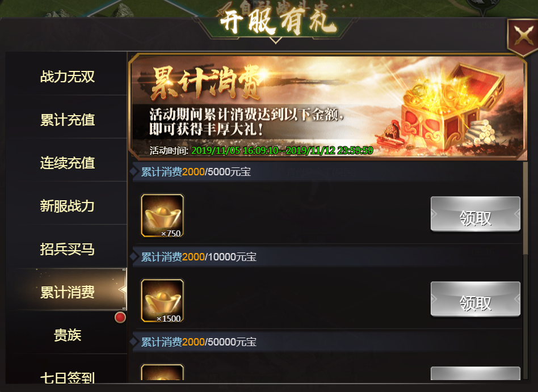Click the partially visible third reward ingot icon
Screen dimensions: 538x392
(x=162, y=372)
